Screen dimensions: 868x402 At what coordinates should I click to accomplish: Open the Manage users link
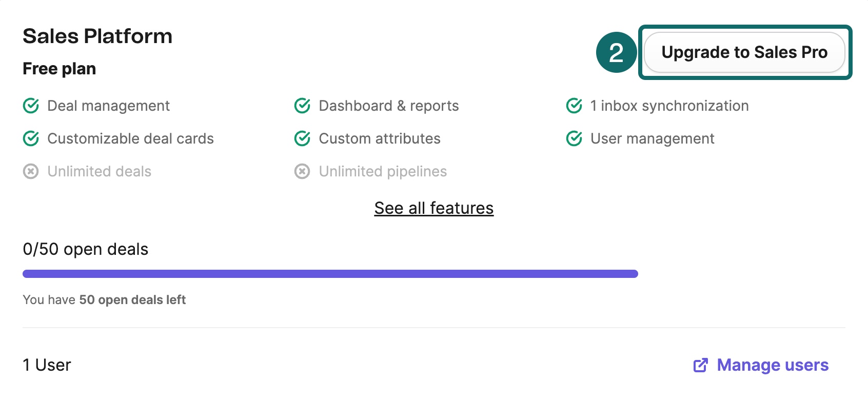pyautogui.click(x=773, y=365)
